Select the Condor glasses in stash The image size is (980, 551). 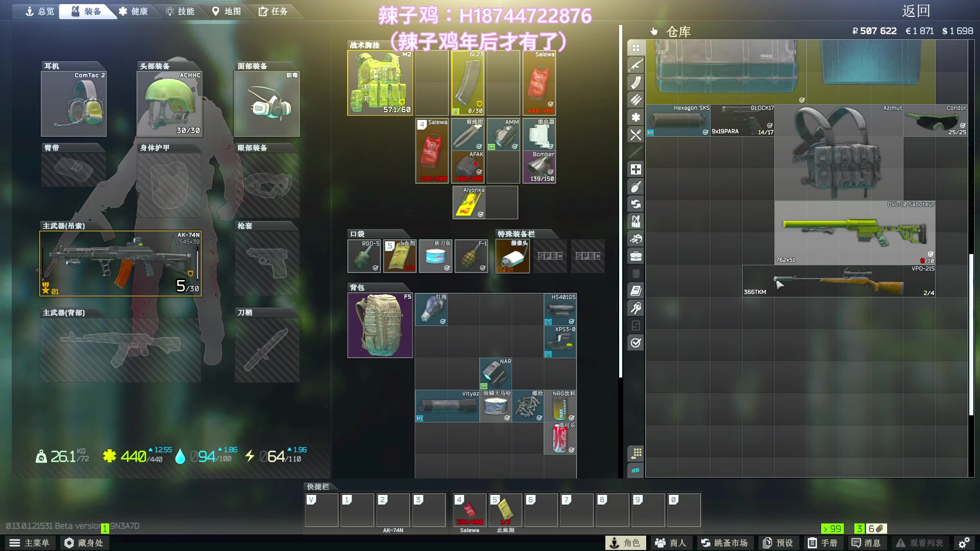pyautogui.click(x=936, y=120)
